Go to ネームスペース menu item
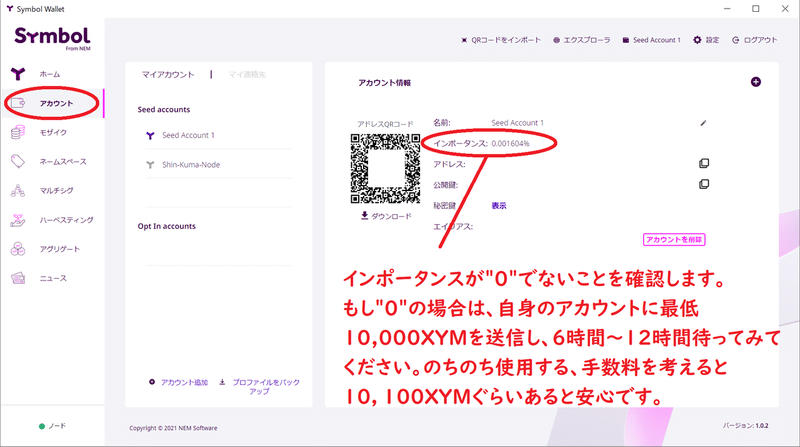800x447 pixels. (63, 162)
